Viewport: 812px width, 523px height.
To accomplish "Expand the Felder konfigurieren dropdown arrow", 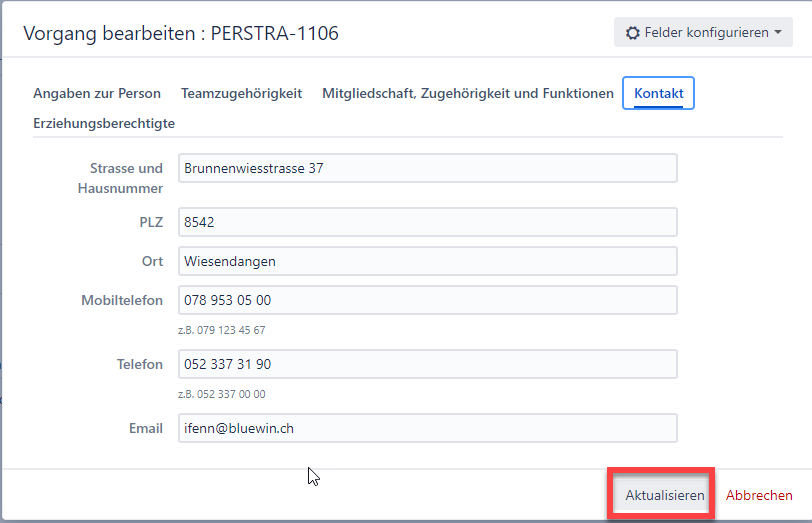I will [778, 33].
